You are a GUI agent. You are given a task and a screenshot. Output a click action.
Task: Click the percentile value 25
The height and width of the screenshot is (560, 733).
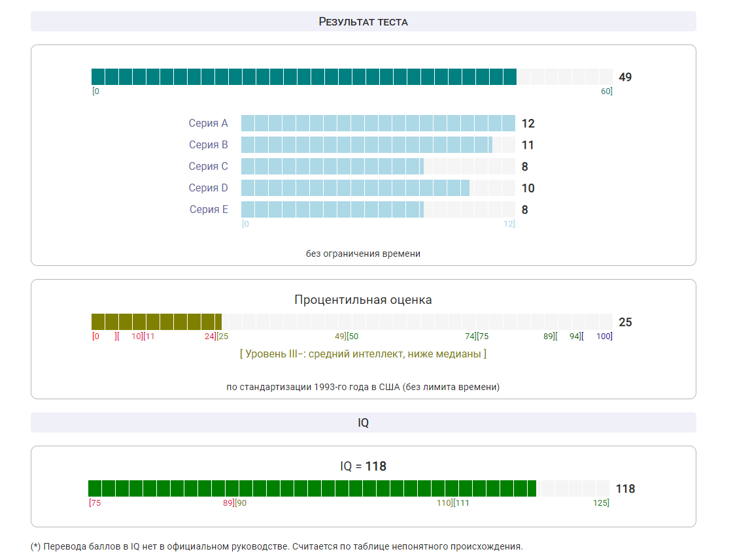click(625, 322)
